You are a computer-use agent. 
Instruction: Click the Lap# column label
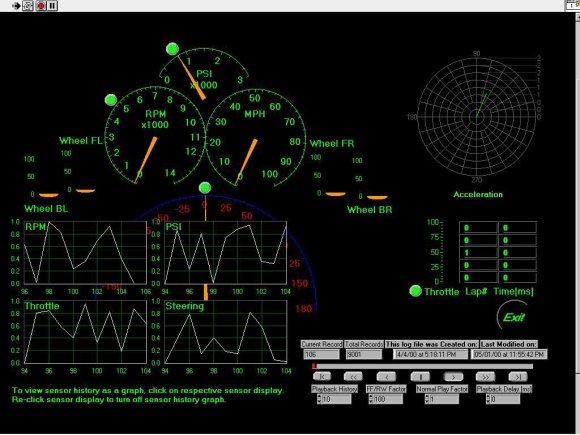(476, 291)
